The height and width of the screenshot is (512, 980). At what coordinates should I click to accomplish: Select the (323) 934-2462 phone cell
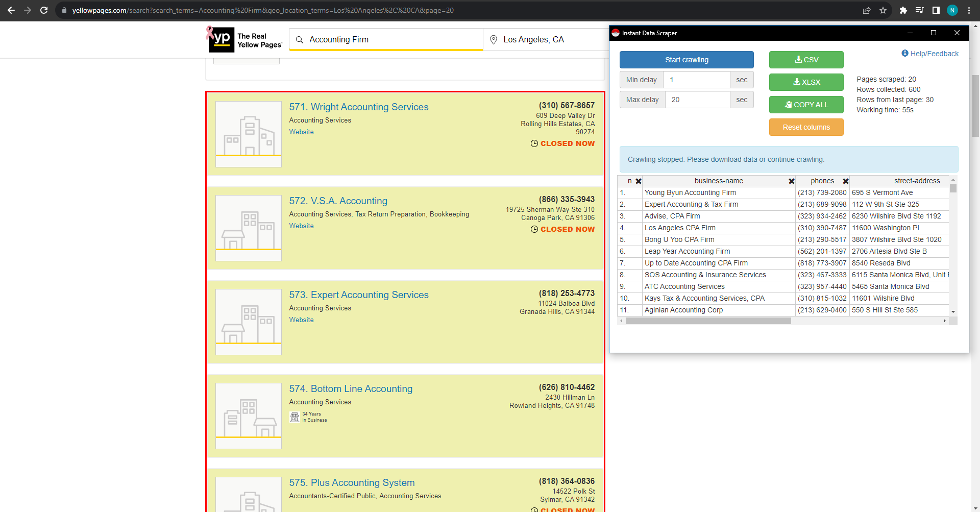(822, 216)
